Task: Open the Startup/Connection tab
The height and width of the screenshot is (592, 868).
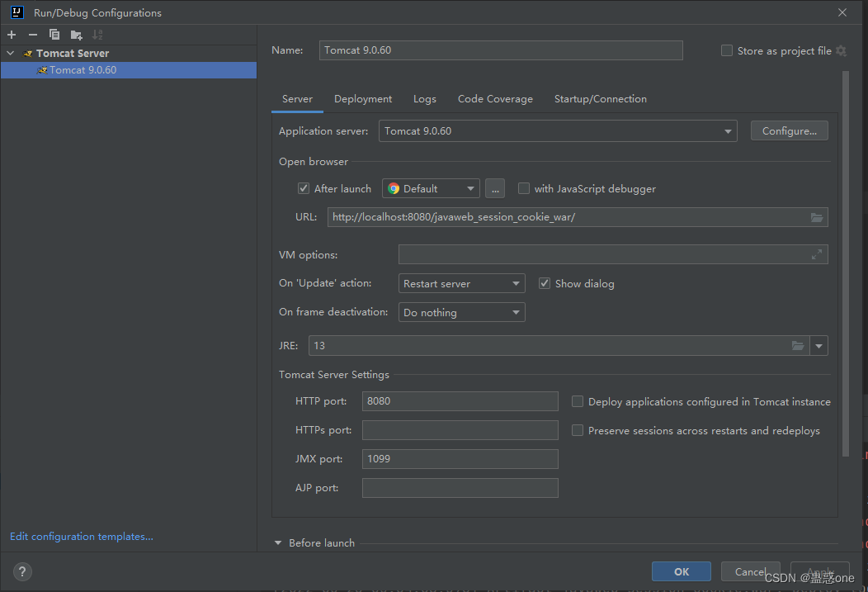Action: tap(600, 99)
